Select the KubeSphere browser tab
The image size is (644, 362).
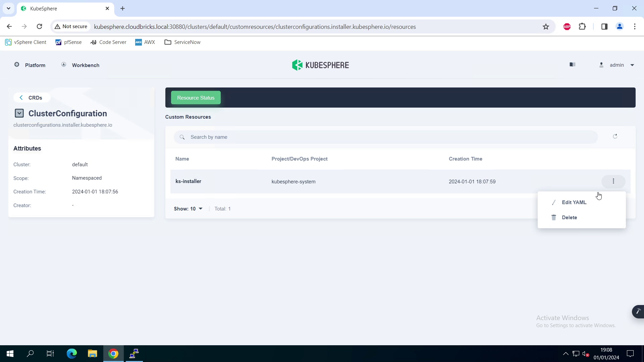point(65,8)
